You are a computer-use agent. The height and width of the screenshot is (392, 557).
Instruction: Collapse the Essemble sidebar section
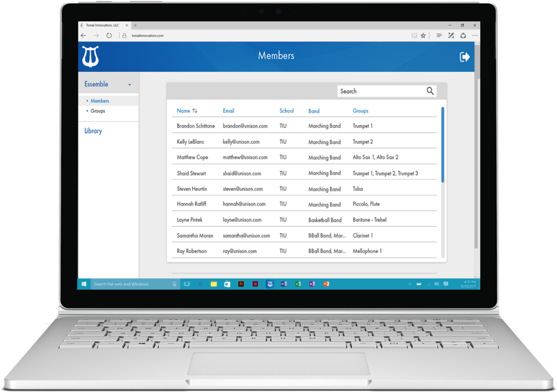[x=130, y=85]
